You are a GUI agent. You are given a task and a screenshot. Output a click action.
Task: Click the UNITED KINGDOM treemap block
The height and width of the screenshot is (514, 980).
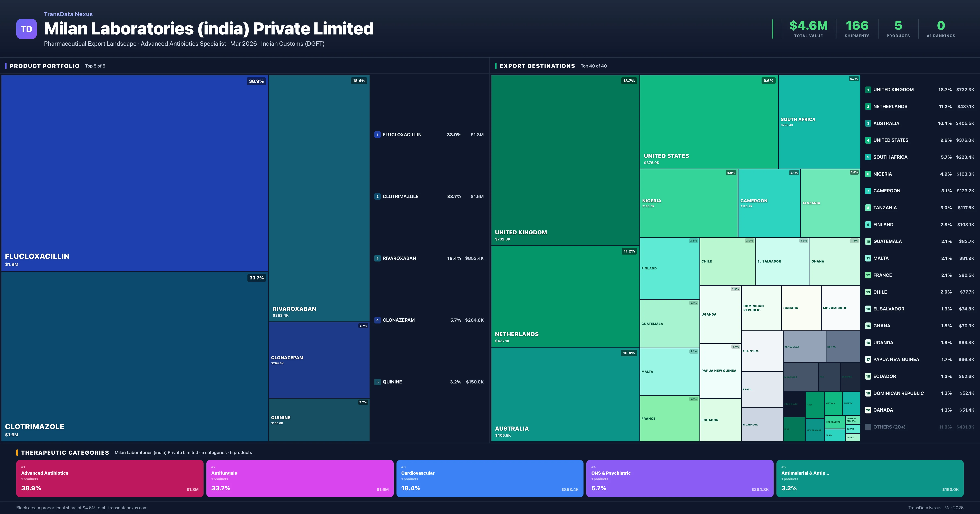pos(565,160)
